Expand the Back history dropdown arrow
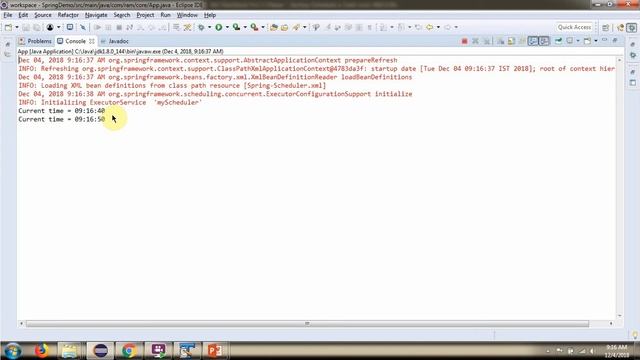Screen dimensions: 640x360 click(x=438, y=27)
